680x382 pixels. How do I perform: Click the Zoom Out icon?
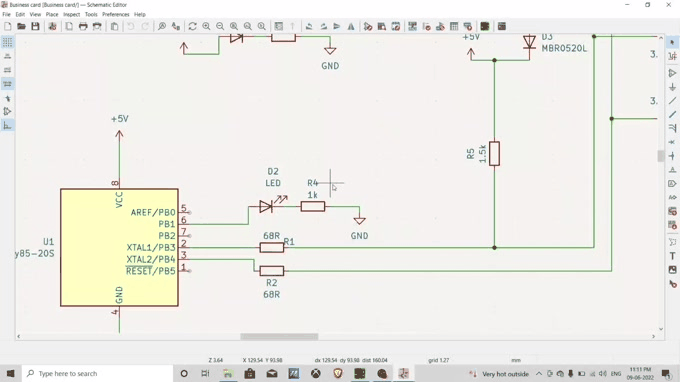pyautogui.click(x=220, y=26)
